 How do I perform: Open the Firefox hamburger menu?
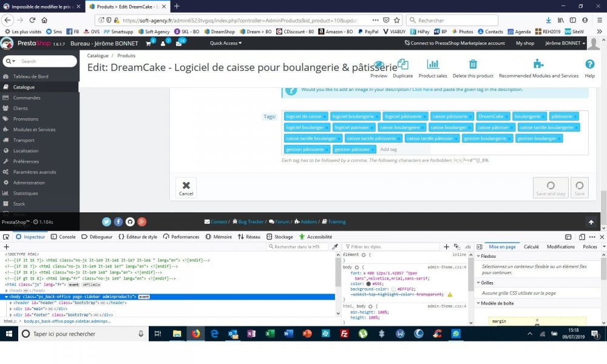click(x=599, y=20)
